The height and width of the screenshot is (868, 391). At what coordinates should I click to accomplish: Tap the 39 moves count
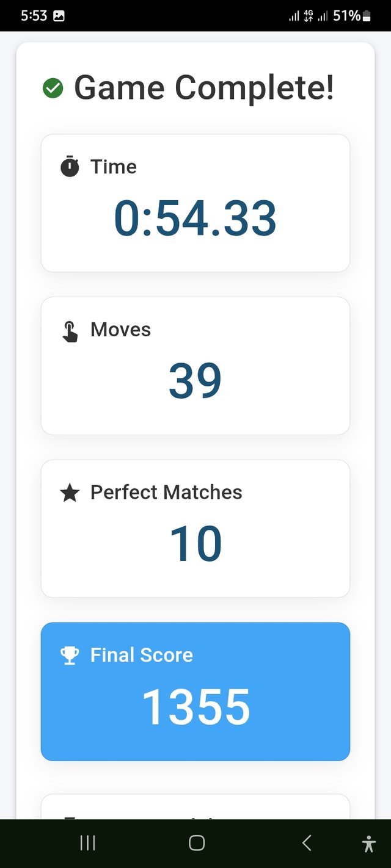click(195, 381)
